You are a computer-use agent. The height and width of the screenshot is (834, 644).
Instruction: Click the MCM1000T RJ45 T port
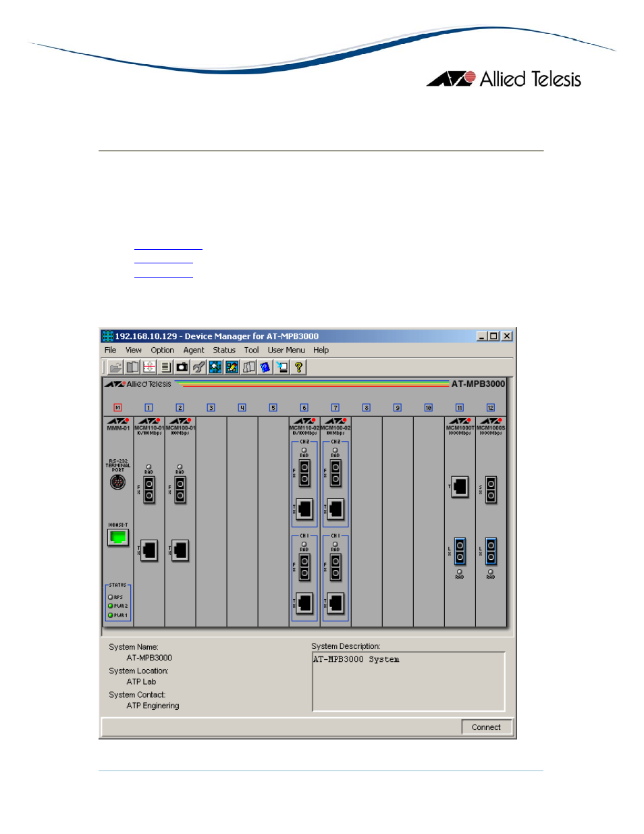click(460, 486)
